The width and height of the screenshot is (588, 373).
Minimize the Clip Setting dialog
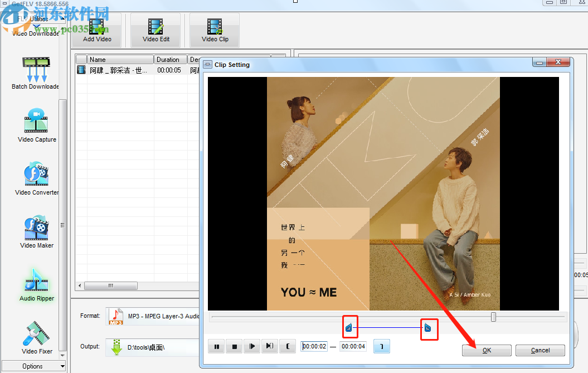click(540, 62)
